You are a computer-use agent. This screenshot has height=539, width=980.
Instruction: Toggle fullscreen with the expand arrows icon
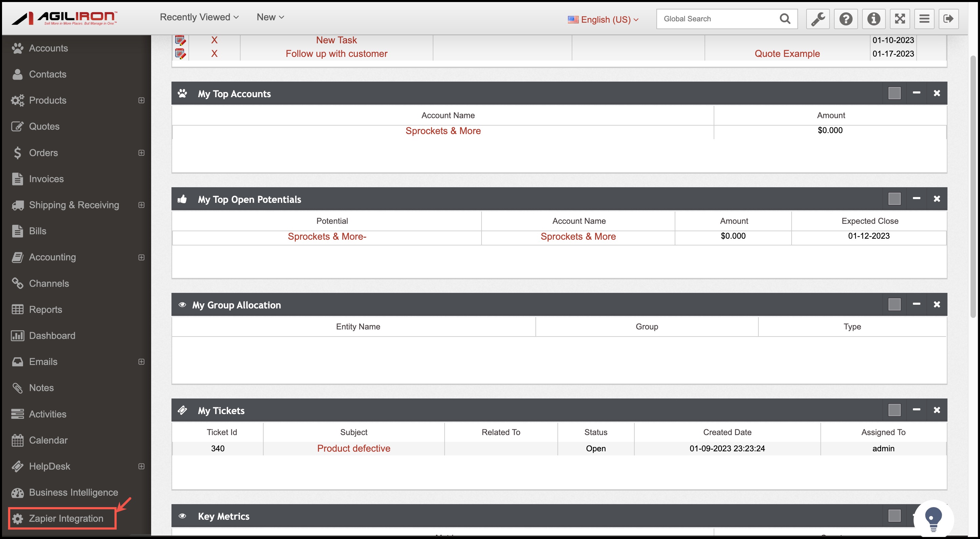point(900,19)
